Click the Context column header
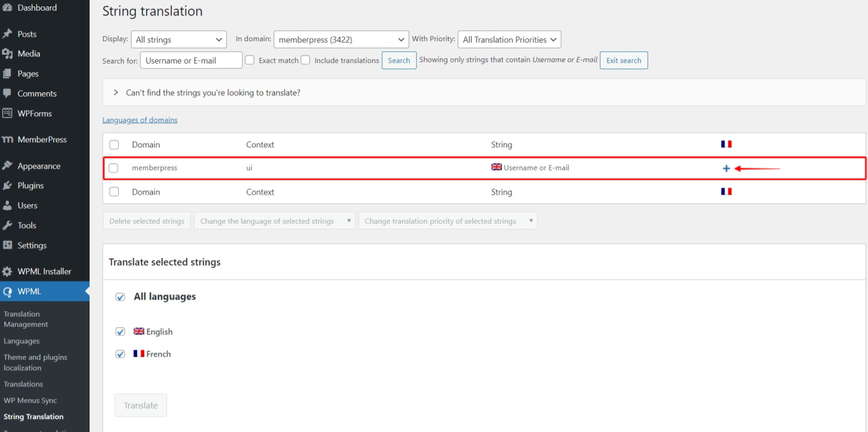This screenshot has height=432, width=868. pyautogui.click(x=260, y=144)
